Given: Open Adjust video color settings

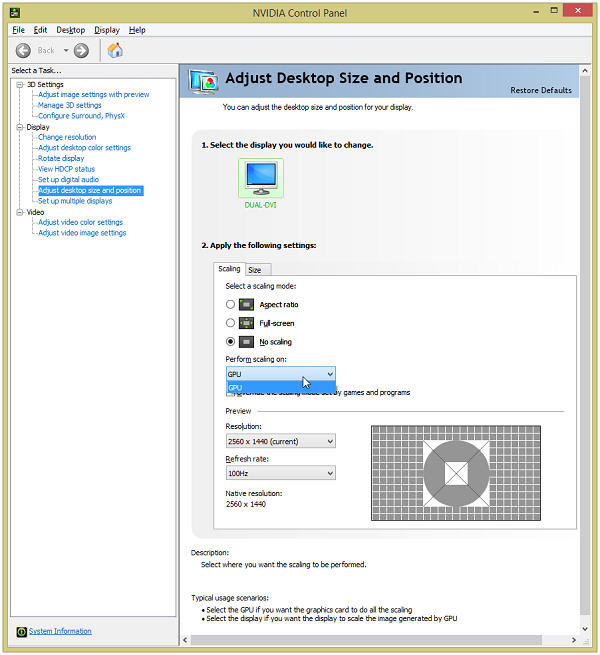Looking at the screenshot, I should pos(81,222).
